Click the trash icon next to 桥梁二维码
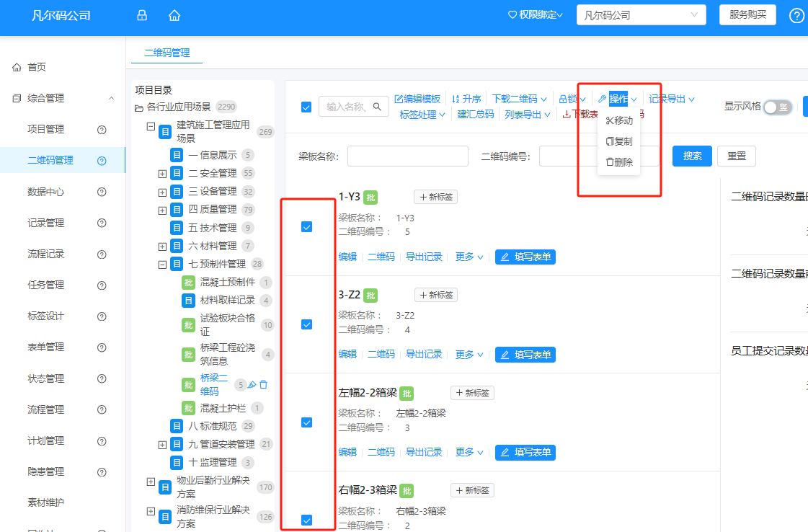This screenshot has height=532, width=808. (263, 384)
